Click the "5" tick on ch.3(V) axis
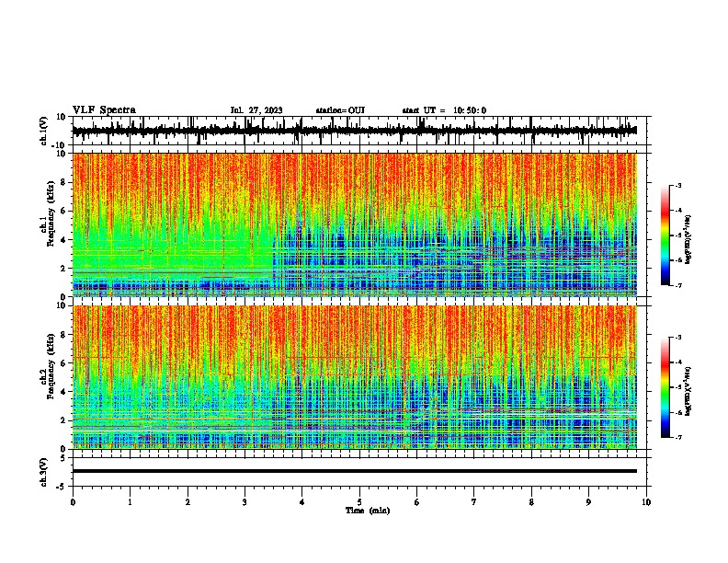The width and height of the screenshot is (728, 563). click(63, 458)
